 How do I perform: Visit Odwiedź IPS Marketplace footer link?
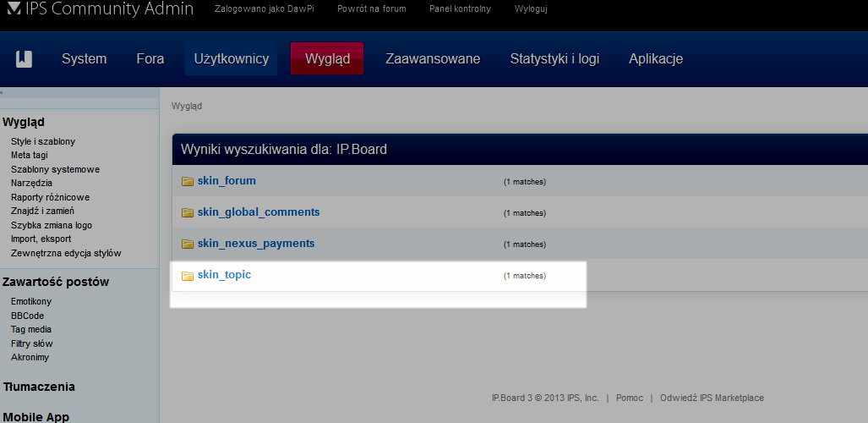[712, 398]
